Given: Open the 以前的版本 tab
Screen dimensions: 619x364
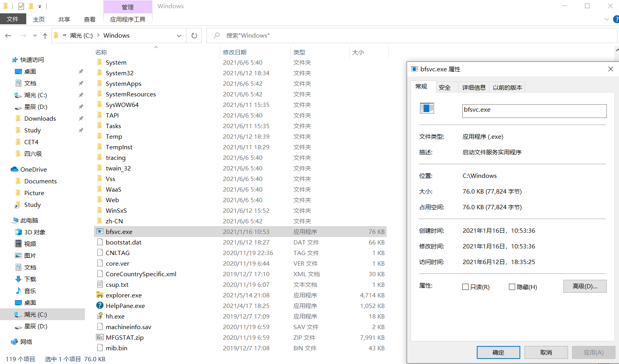Looking at the screenshot, I should pyautogui.click(x=507, y=87).
